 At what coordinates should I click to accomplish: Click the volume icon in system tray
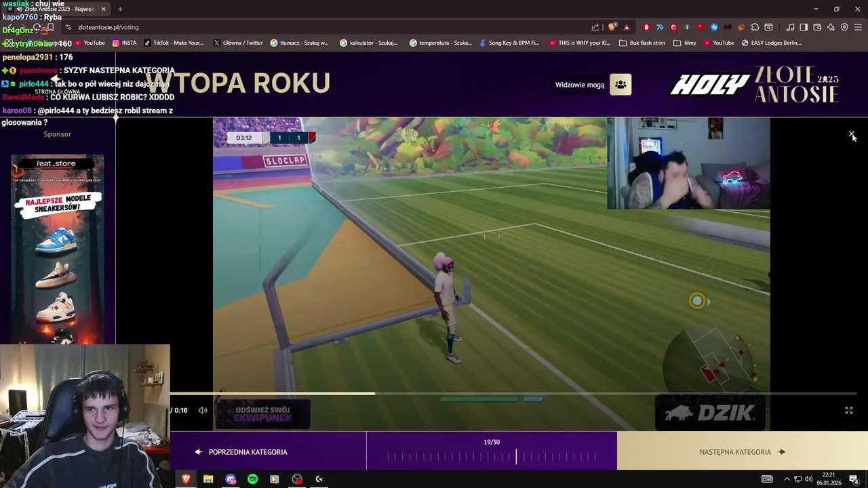(808, 479)
